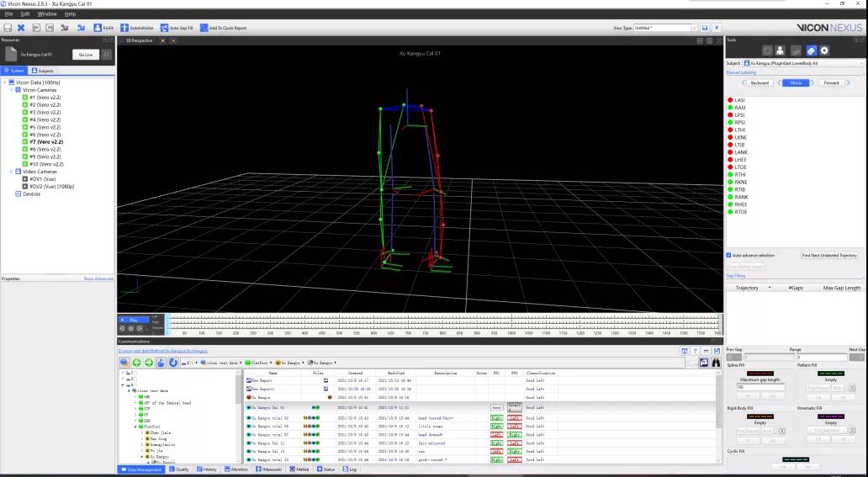Open the History tab
The image size is (868, 477).
click(207, 469)
